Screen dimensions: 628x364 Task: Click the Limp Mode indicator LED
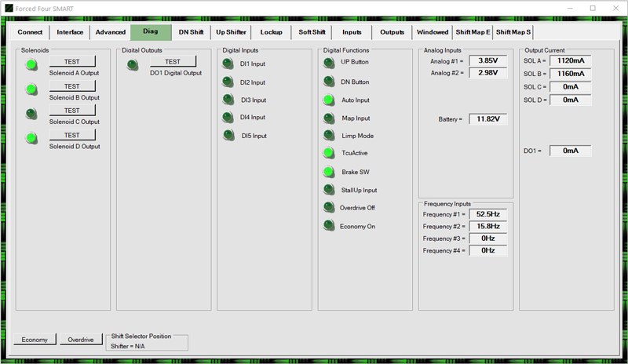[x=328, y=136]
